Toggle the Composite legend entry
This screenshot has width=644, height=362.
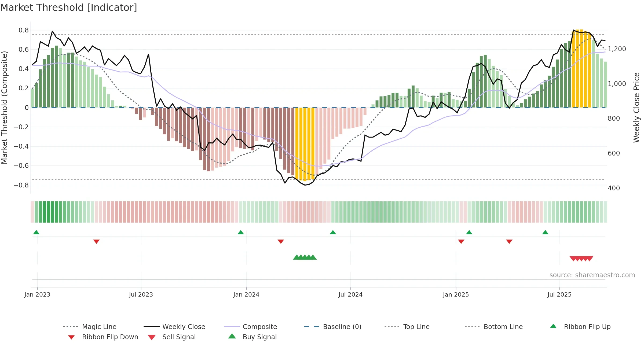pyautogui.click(x=250, y=327)
